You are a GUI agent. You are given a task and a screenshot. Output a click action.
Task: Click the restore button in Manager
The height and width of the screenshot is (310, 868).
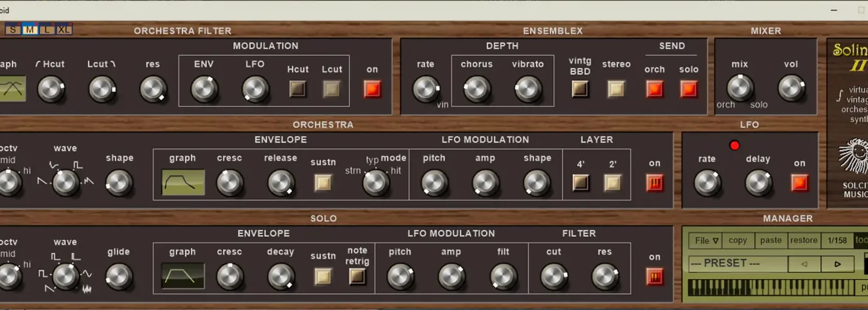pyautogui.click(x=804, y=241)
